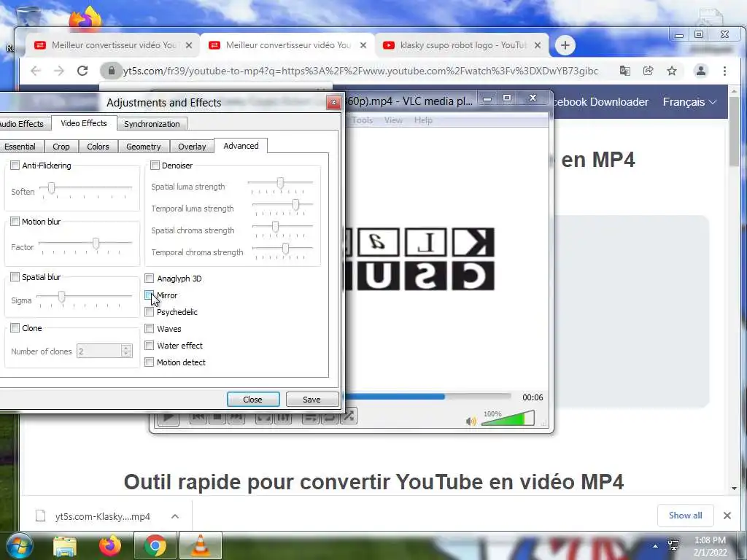Open downloaded yt5s.com-Klasky mp4 file
This screenshot has width=747, height=560.
[102, 516]
